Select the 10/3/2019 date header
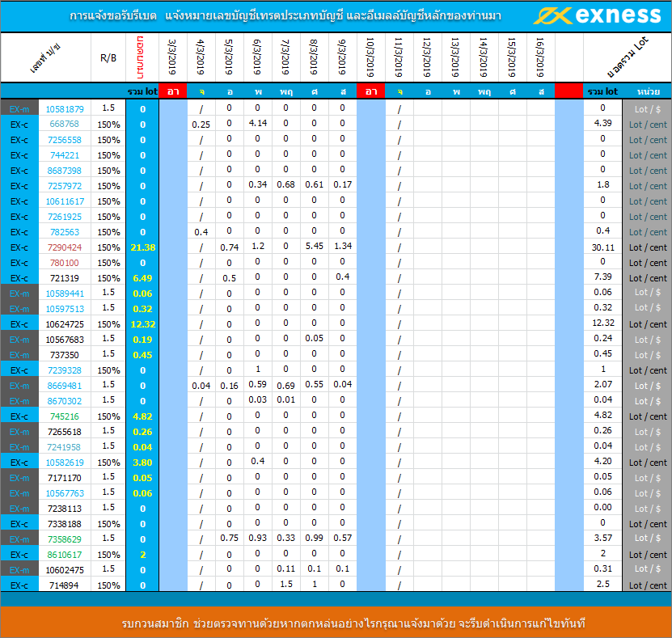This screenshot has width=672, height=638. [x=370, y=57]
